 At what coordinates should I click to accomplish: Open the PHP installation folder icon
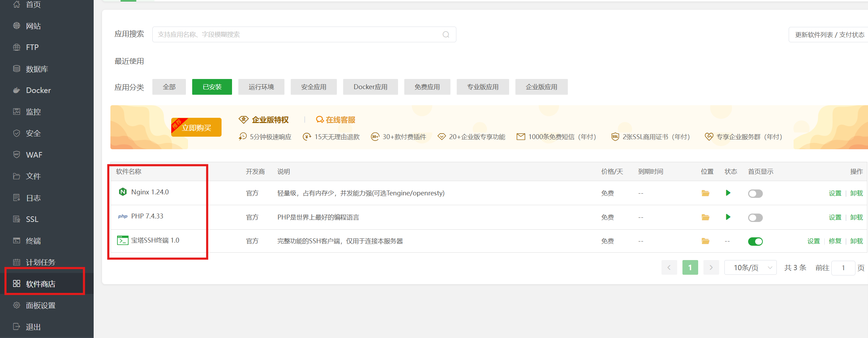coord(706,217)
